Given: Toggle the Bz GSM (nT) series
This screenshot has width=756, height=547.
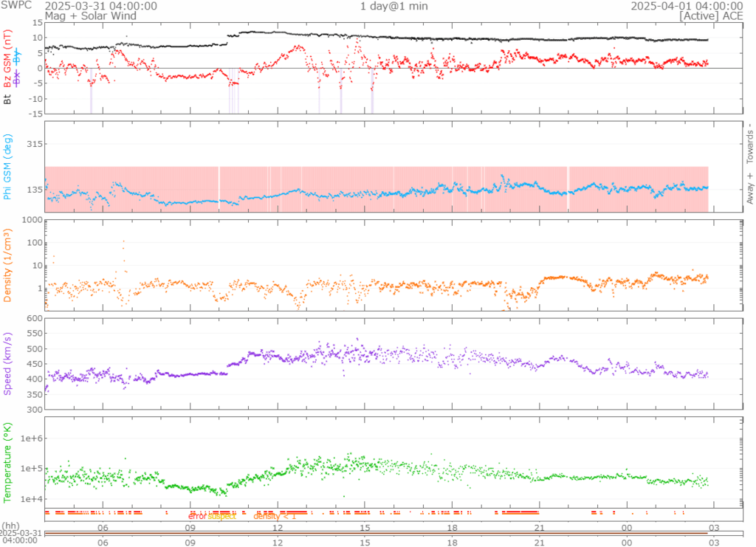Looking at the screenshot, I should click(7, 58).
